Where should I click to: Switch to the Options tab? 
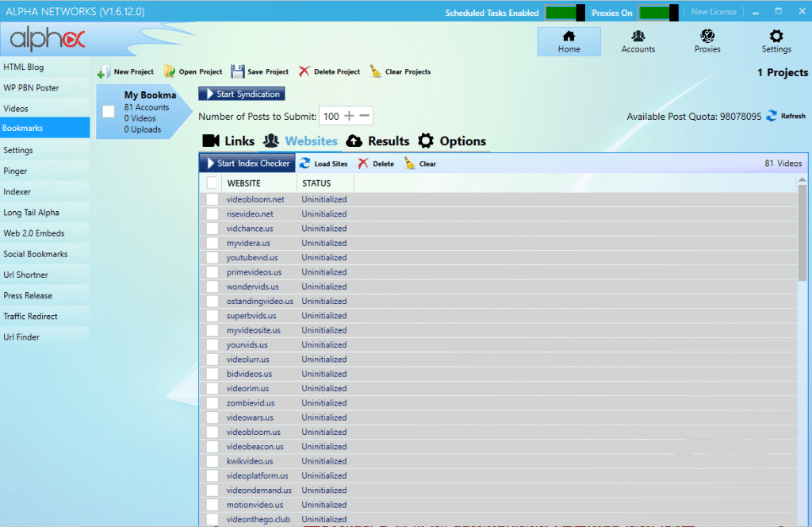452,141
